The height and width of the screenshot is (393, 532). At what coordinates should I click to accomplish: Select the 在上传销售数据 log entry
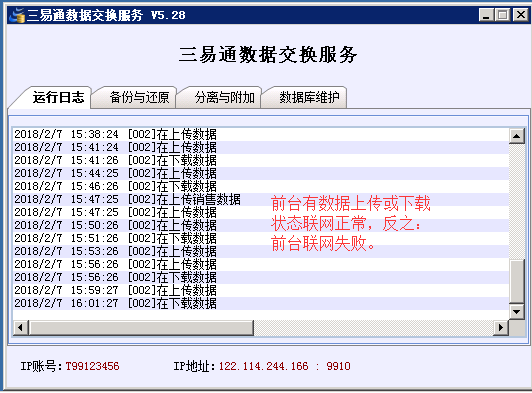tap(261, 199)
